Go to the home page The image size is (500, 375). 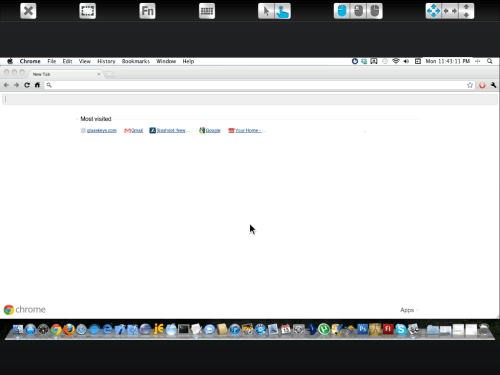point(37,85)
